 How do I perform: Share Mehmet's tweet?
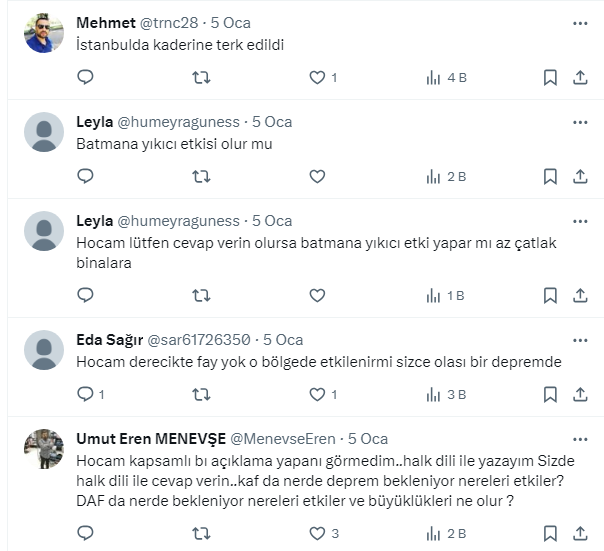(580, 77)
